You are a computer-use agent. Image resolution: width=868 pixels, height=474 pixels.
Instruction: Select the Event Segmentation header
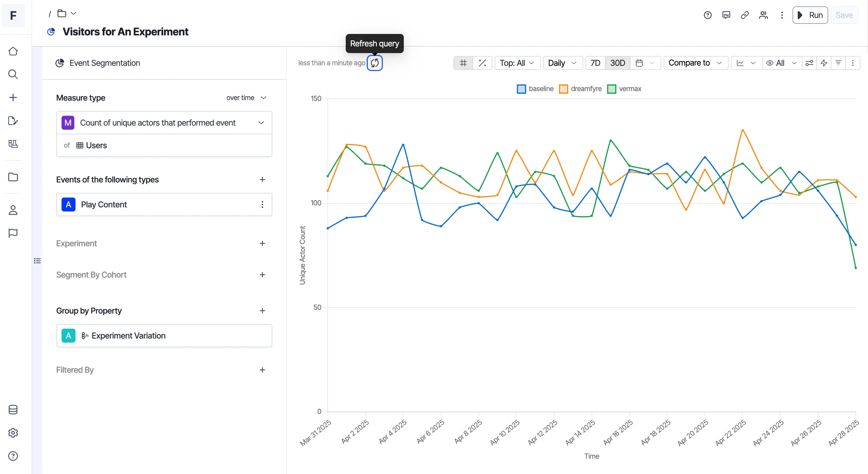tap(98, 63)
